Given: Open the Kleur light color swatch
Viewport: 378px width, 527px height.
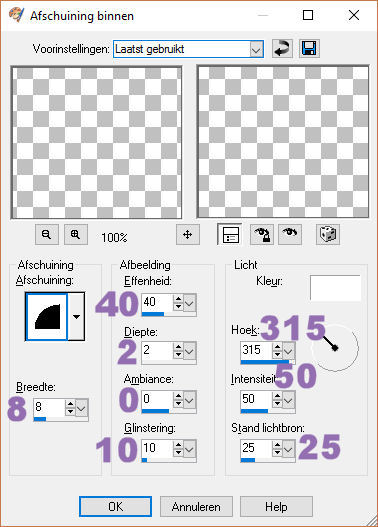Looking at the screenshot, I should (x=335, y=288).
